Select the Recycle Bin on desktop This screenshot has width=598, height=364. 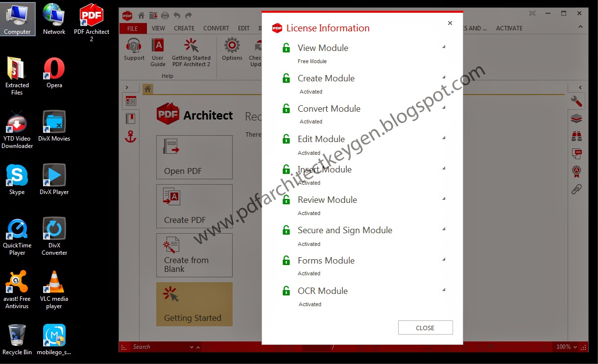pos(17,340)
